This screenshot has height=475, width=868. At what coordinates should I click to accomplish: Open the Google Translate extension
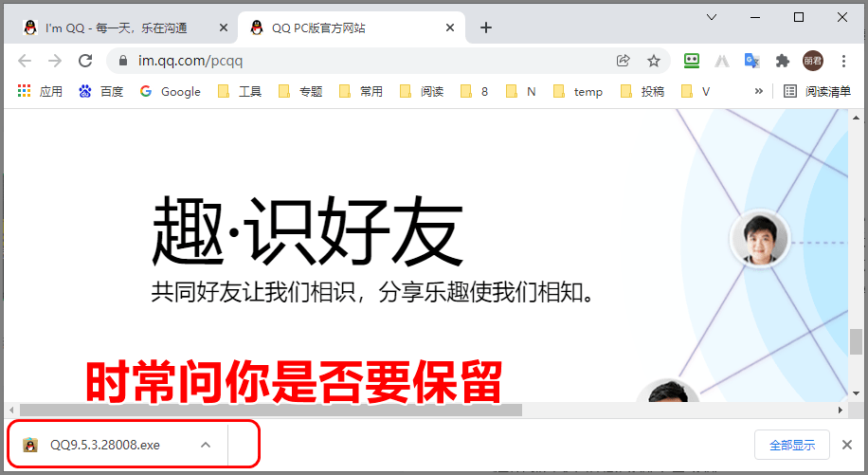751,61
